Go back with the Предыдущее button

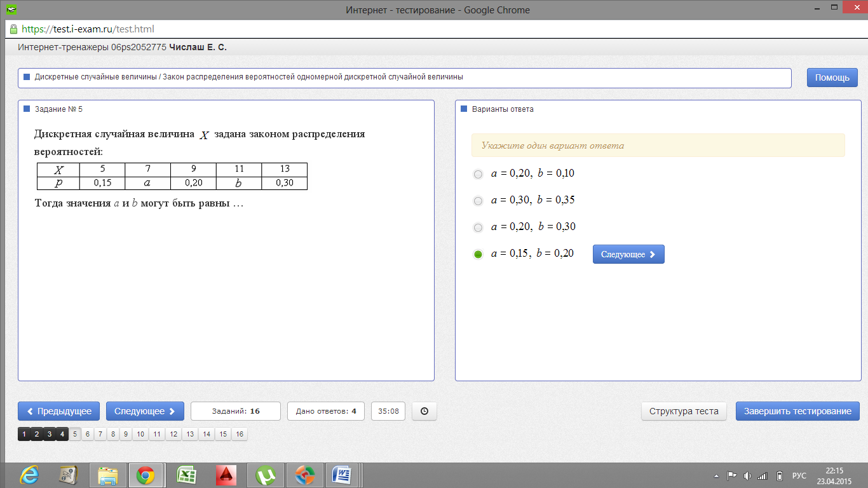[x=59, y=411]
